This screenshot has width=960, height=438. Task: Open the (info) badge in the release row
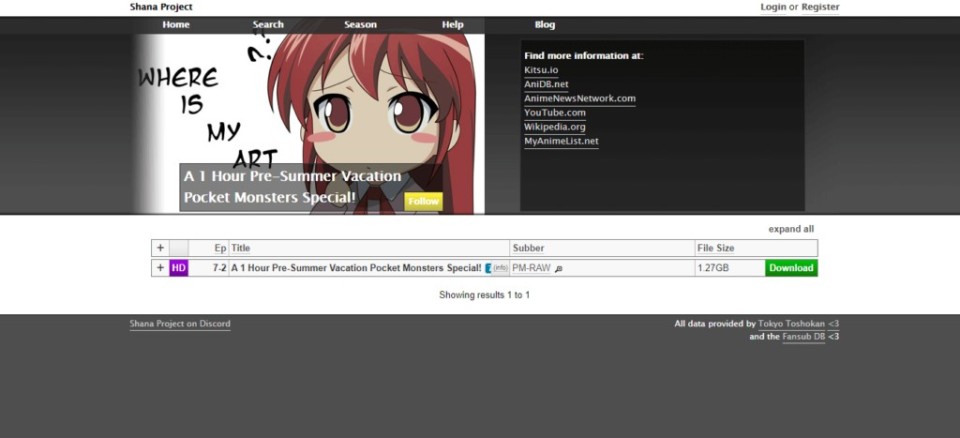(500, 268)
